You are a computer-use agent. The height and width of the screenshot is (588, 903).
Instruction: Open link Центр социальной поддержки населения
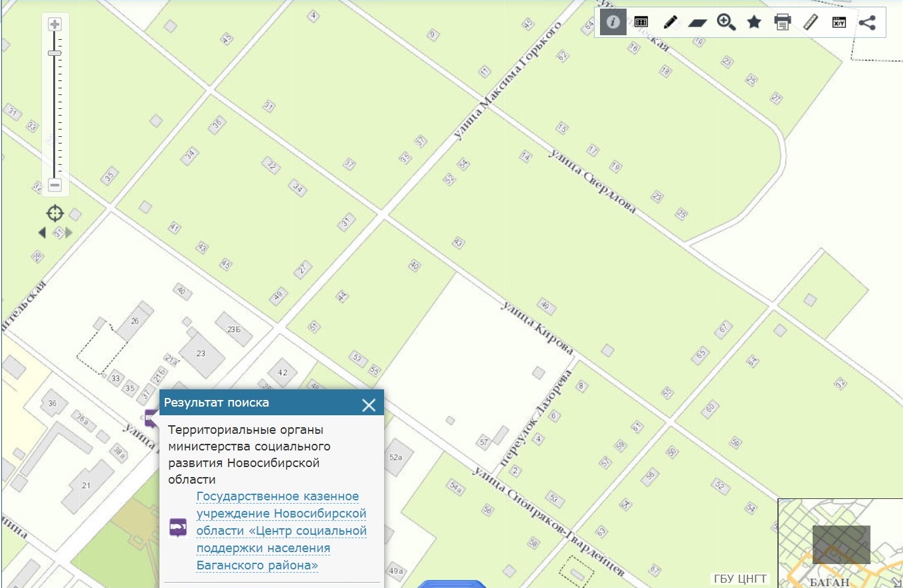point(282,531)
